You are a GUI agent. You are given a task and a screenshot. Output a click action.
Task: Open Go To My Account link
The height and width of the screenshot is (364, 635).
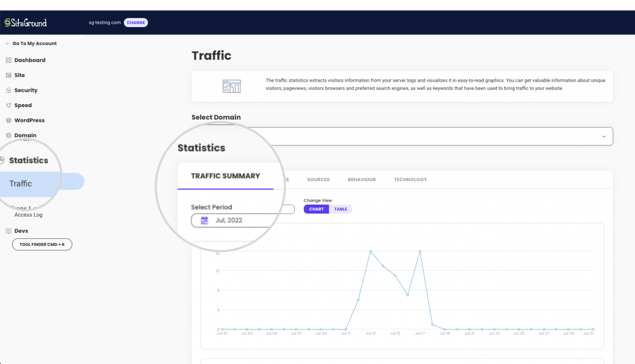click(x=34, y=44)
